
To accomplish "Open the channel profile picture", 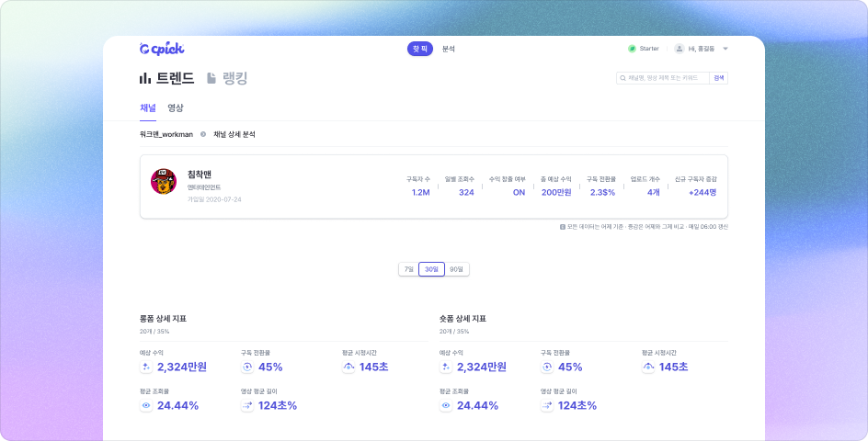I will (x=164, y=182).
